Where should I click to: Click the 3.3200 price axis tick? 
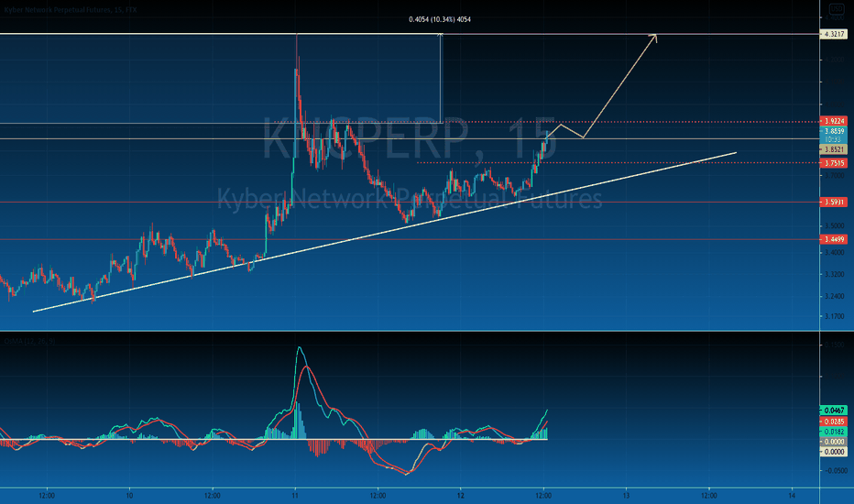pos(835,274)
